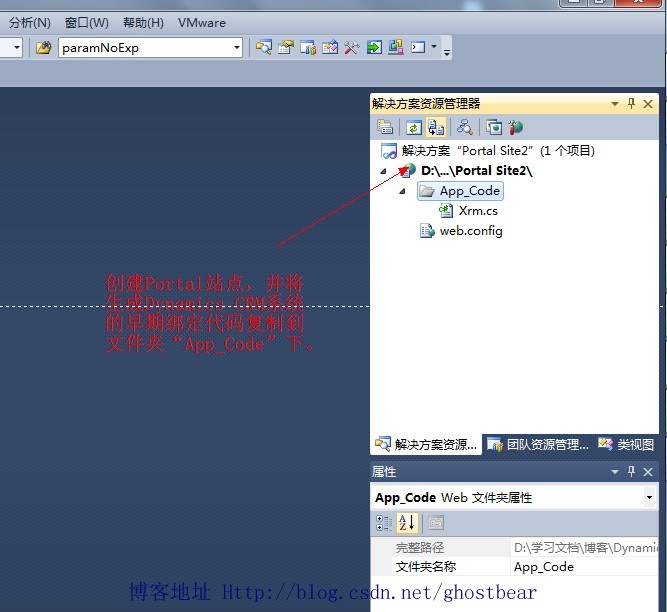
Task: Click the Solution Explorer icon in the main toolbar
Action: [264, 47]
